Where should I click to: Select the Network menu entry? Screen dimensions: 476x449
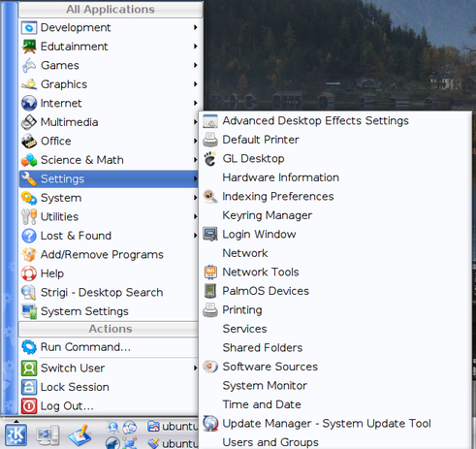point(245,253)
